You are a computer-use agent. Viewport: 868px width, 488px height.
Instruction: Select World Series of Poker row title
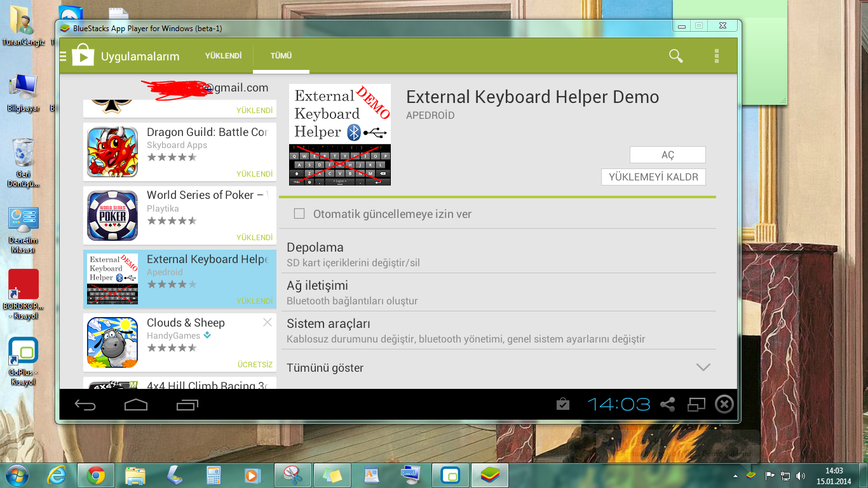coord(207,195)
